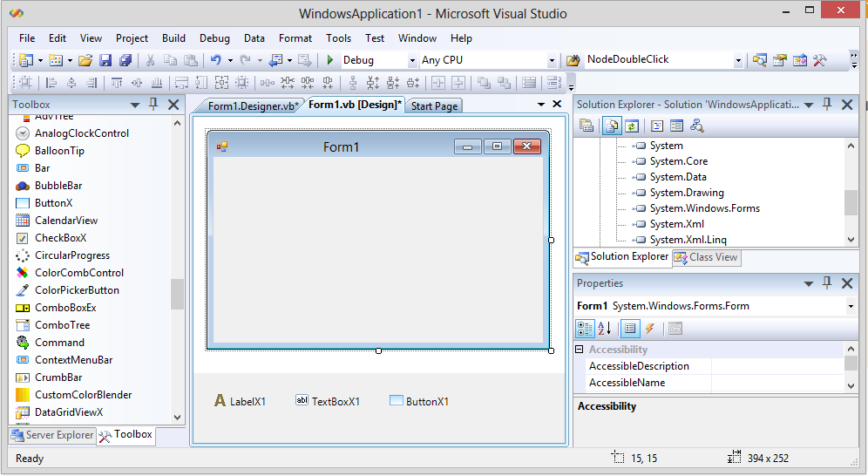The width and height of the screenshot is (868, 476).
Task: Click View Code in Solution Explorer toolbar
Action: [657, 126]
